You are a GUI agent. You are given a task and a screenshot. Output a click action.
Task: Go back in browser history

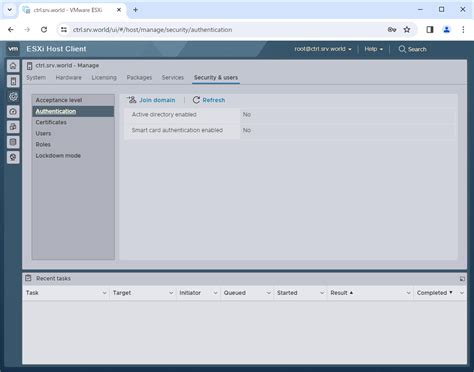11,30
